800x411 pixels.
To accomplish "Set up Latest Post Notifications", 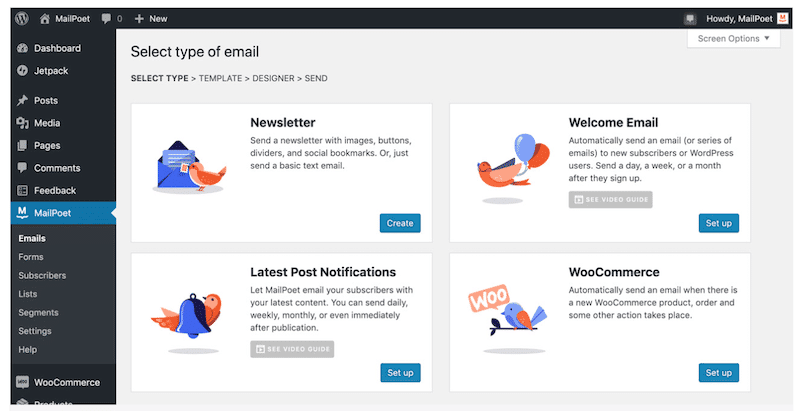I will click(x=400, y=372).
